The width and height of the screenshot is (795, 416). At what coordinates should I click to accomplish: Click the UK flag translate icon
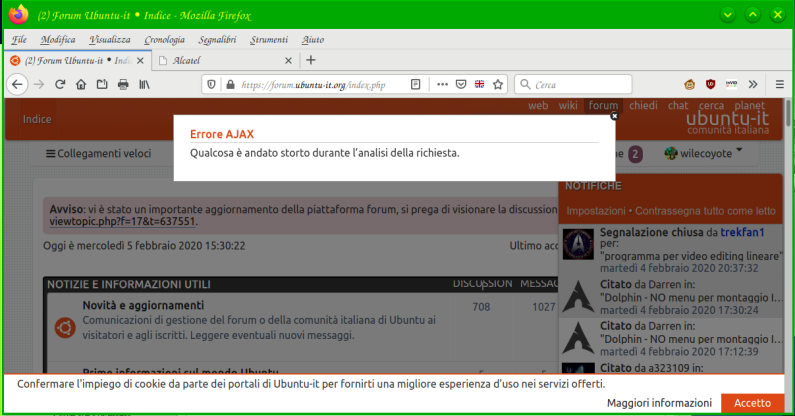coord(479,84)
